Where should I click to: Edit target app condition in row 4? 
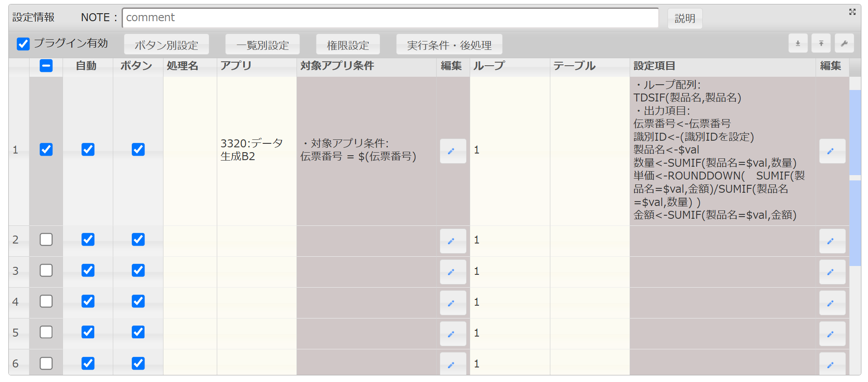453,303
